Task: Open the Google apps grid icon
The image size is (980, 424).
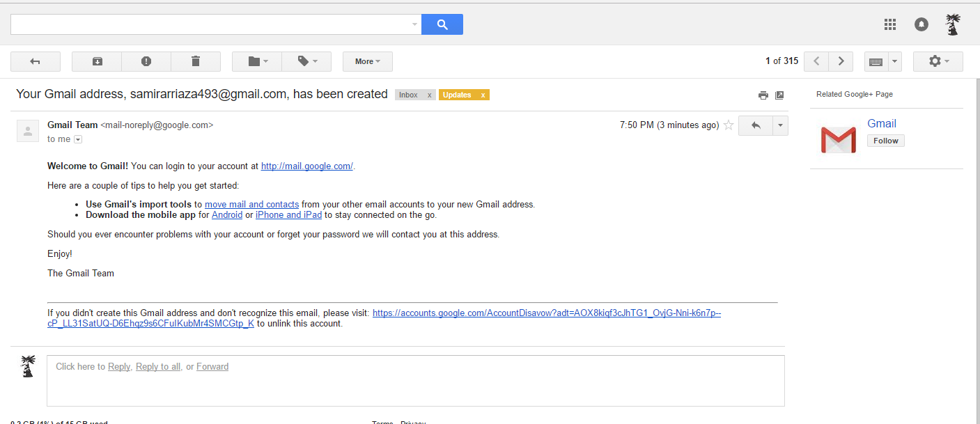Action: [x=889, y=24]
